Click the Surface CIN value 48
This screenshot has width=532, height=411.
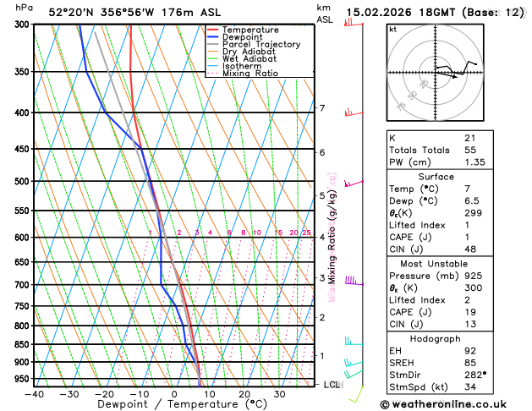click(x=470, y=249)
